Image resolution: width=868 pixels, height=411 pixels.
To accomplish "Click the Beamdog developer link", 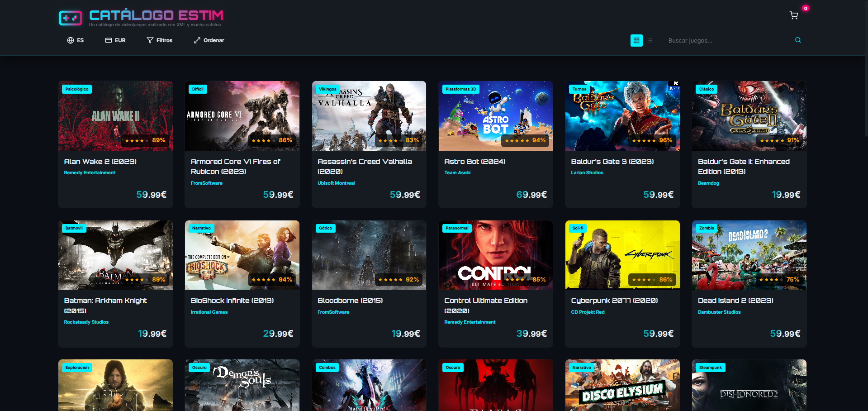I will pyautogui.click(x=708, y=183).
